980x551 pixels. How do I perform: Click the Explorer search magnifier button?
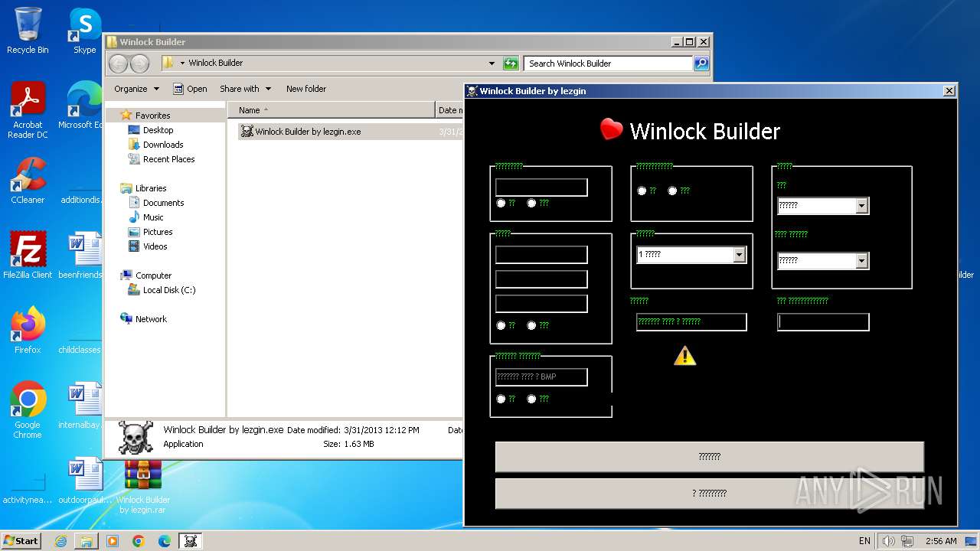(x=701, y=64)
